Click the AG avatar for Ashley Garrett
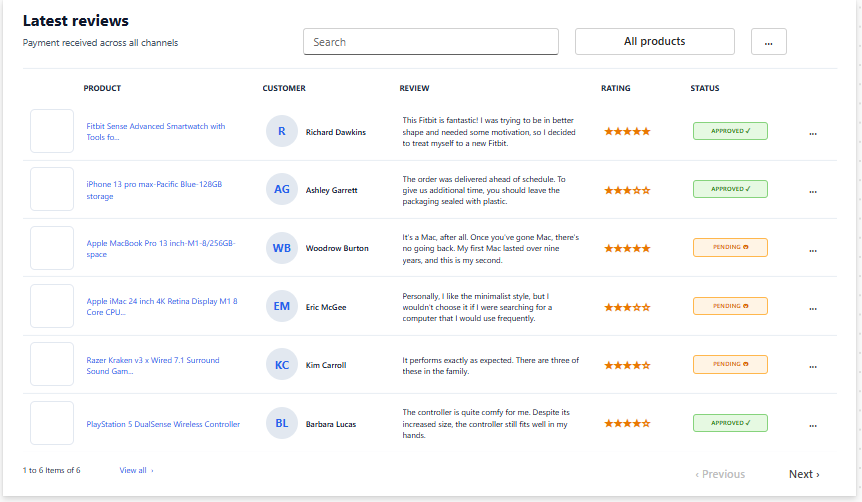 (x=281, y=189)
